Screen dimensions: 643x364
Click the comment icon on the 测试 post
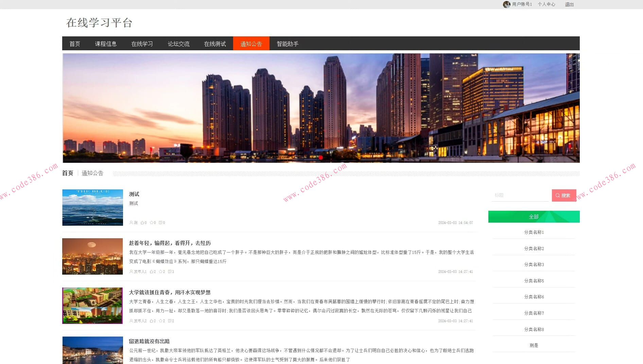click(x=160, y=223)
